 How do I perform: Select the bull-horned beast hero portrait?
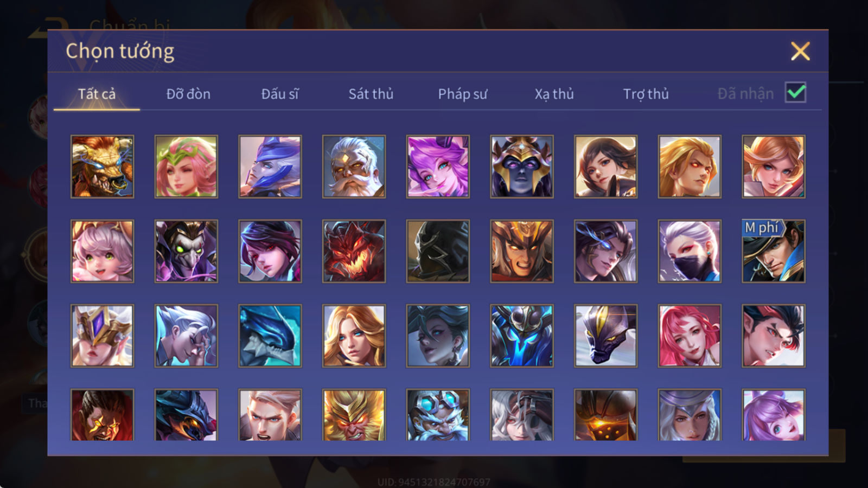click(x=102, y=166)
